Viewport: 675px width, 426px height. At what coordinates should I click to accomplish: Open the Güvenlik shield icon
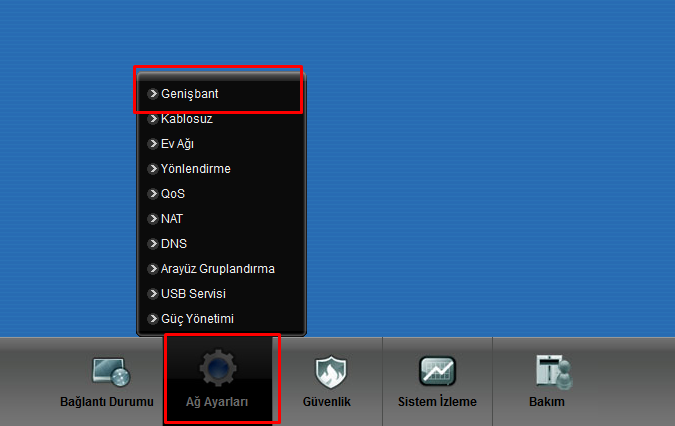pos(331,371)
